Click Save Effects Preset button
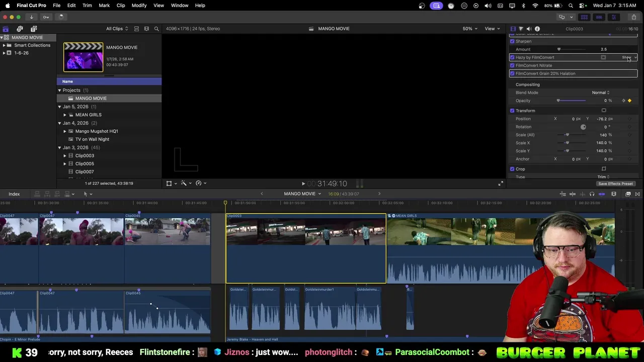This screenshot has width=644, height=362. click(x=615, y=184)
